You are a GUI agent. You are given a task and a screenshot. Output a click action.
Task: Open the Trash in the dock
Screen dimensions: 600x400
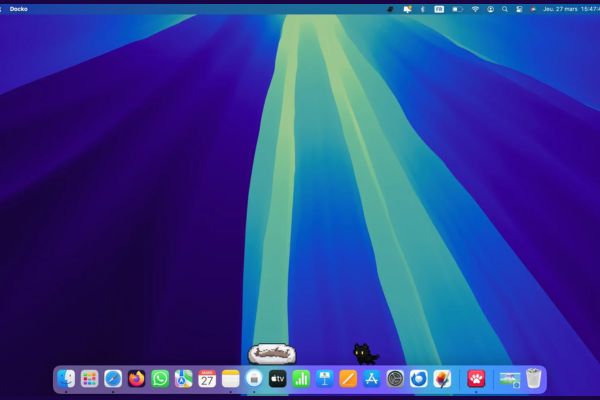pyautogui.click(x=534, y=379)
